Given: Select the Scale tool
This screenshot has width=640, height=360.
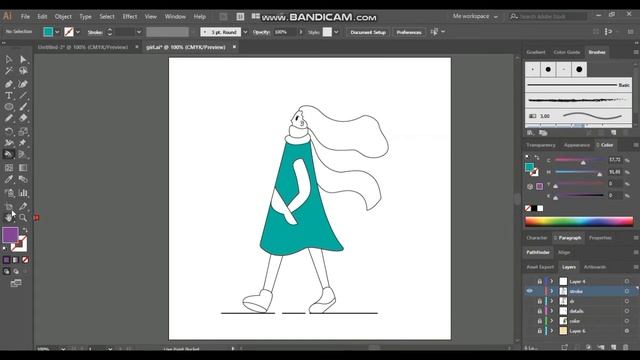Looking at the screenshot, I should click(23, 131).
